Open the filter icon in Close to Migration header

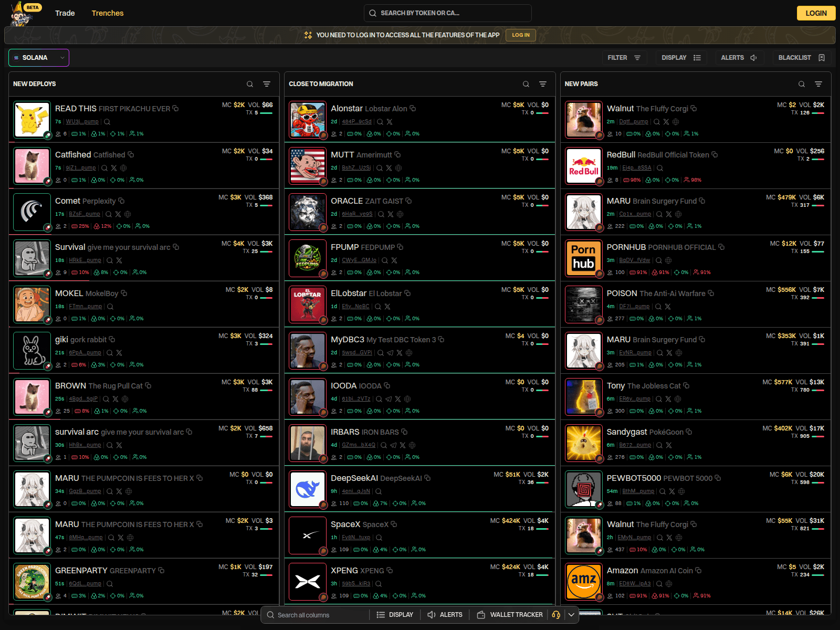[x=543, y=84]
